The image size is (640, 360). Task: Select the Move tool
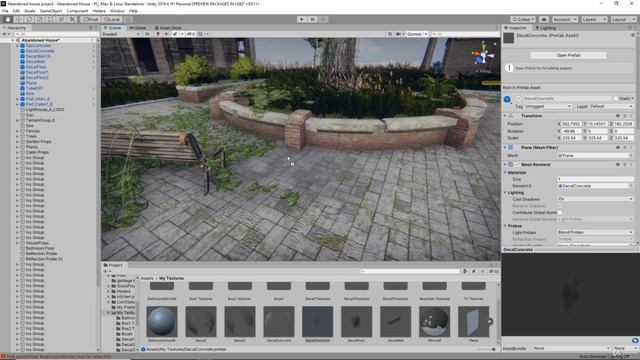point(18,19)
